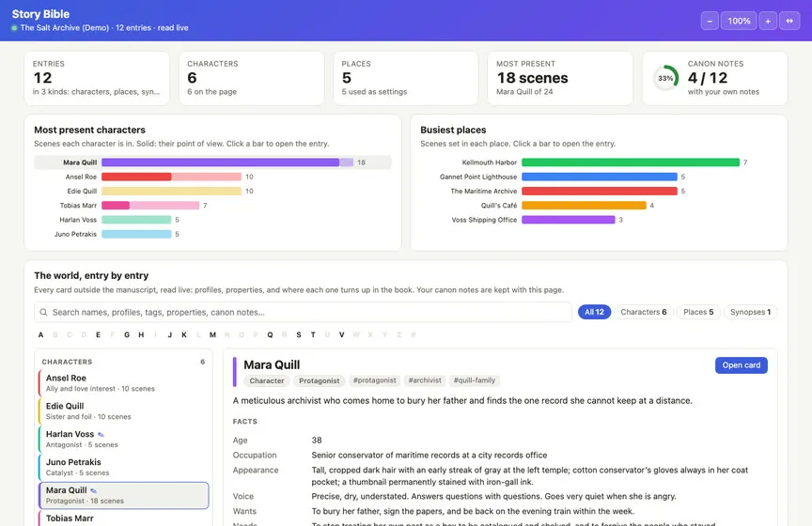Filter entries by Characters 6

[643, 312]
